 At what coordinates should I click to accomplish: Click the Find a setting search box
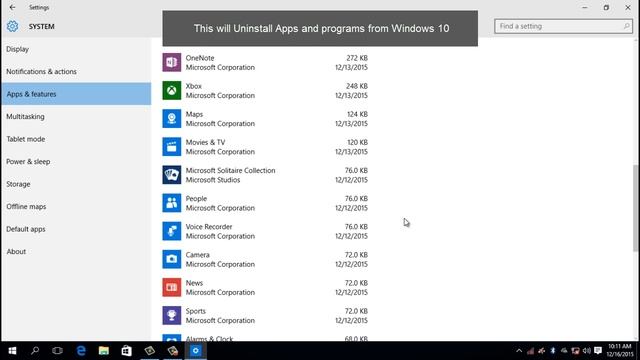(563, 26)
